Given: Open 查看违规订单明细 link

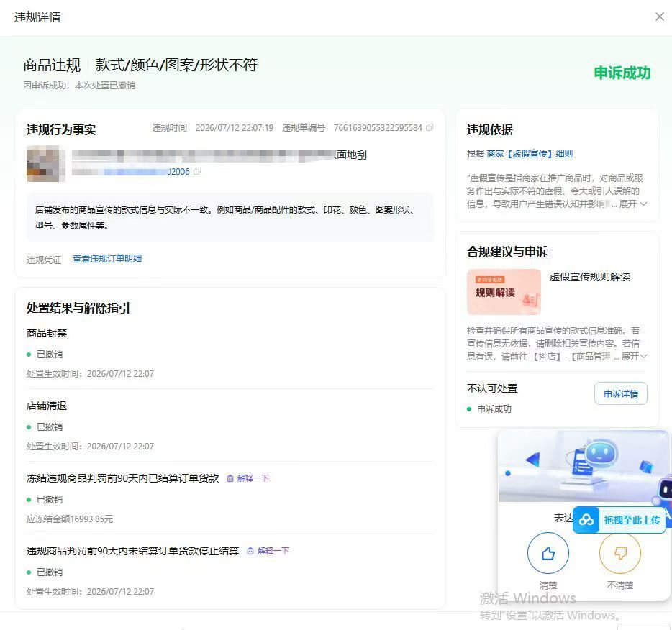Looking at the screenshot, I should pos(107,259).
